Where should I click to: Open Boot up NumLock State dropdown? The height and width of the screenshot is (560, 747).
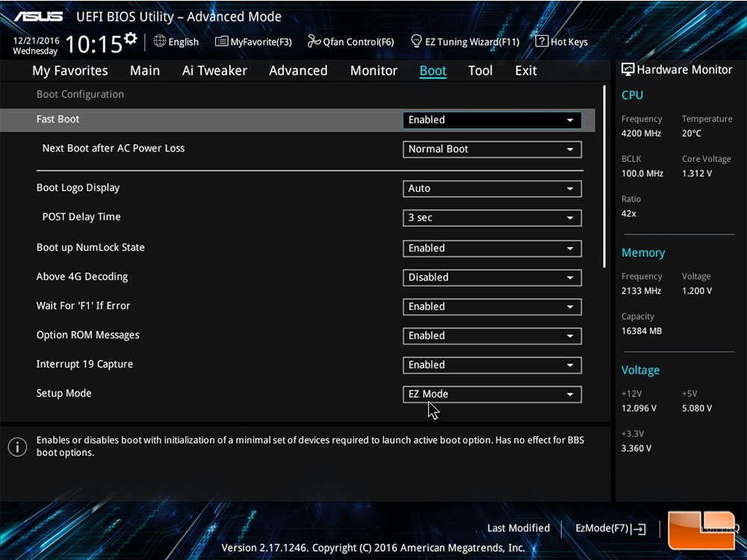coord(492,248)
